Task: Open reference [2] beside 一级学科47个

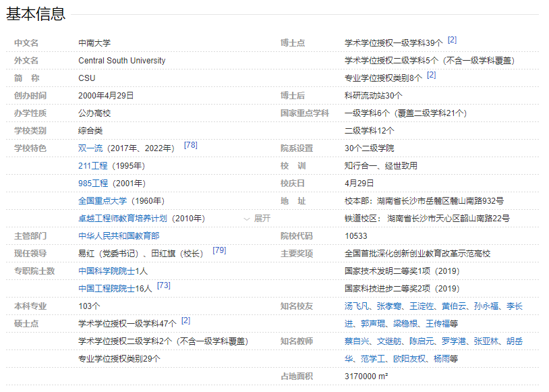Action: 185,320
